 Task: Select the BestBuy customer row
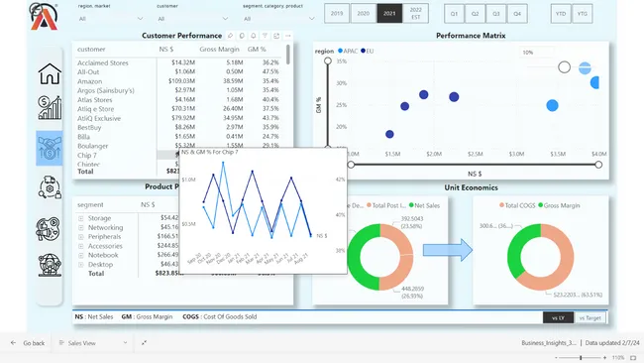178,127
